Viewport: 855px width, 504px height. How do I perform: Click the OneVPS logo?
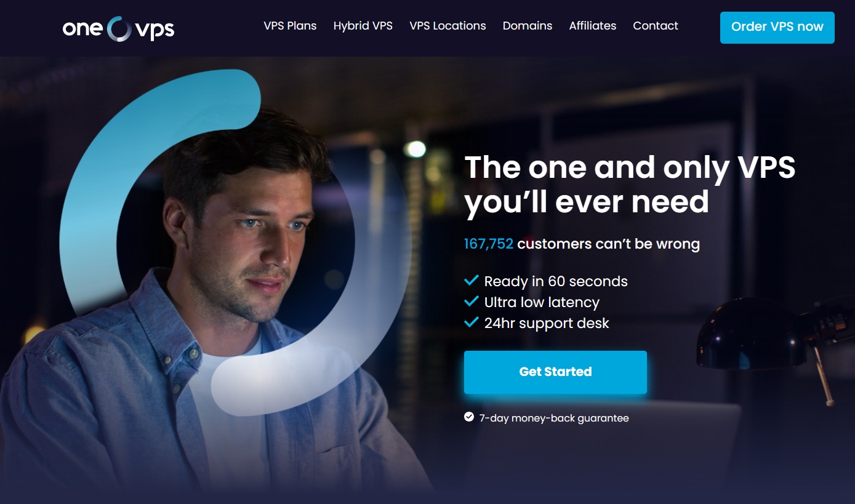(119, 29)
